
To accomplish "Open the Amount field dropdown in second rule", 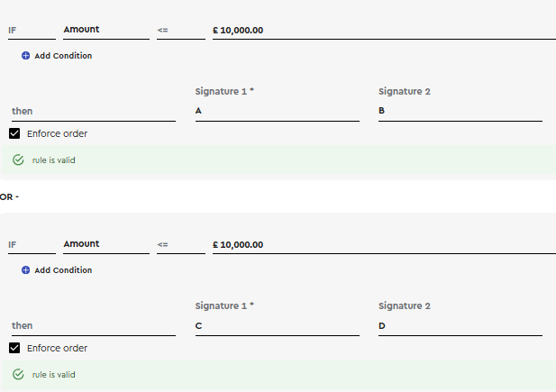I will (x=106, y=245).
